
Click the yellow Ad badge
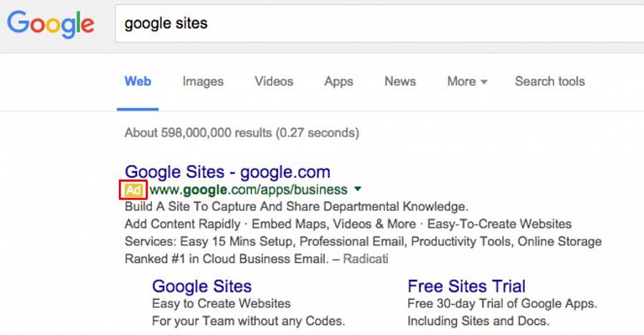pos(134,190)
